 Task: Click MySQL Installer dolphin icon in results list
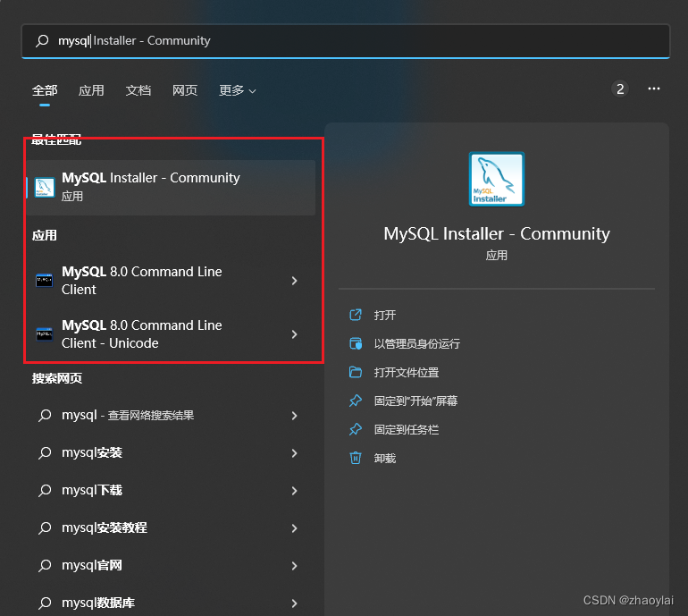(45, 188)
